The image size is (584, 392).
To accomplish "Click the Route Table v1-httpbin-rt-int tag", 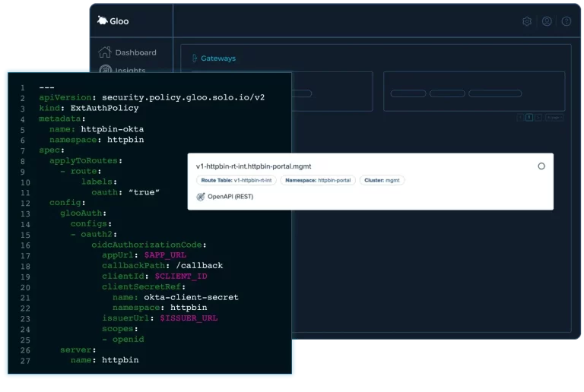I will click(236, 181).
